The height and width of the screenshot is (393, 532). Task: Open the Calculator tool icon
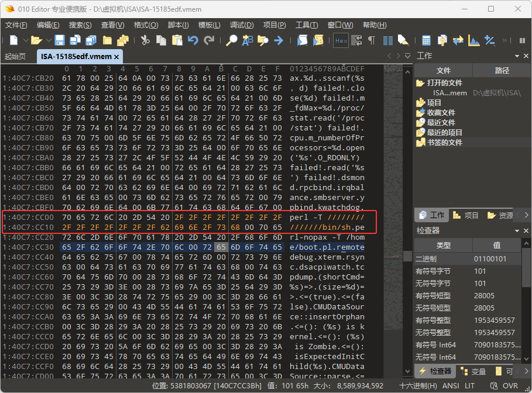426,40
